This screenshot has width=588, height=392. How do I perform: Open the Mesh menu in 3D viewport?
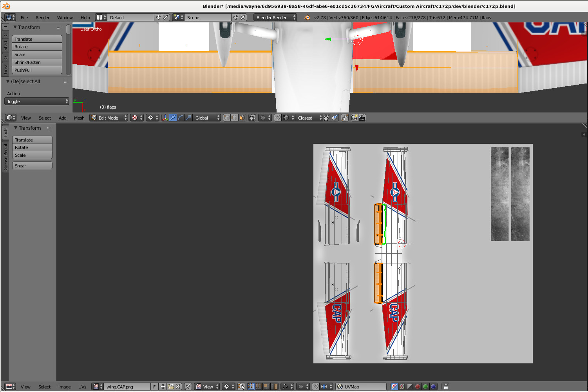click(x=79, y=118)
